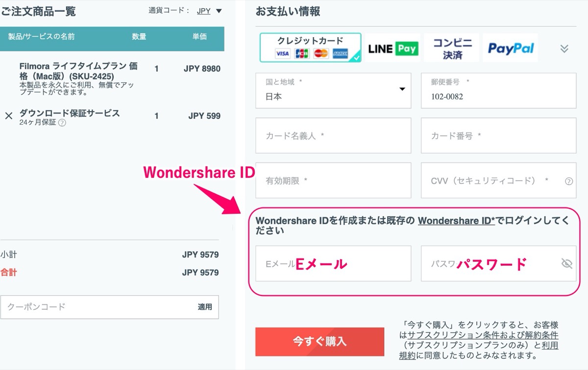Viewport: 588px width, 370px height.
Task: Expand more payment methods double chevron
Action: point(564,48)
